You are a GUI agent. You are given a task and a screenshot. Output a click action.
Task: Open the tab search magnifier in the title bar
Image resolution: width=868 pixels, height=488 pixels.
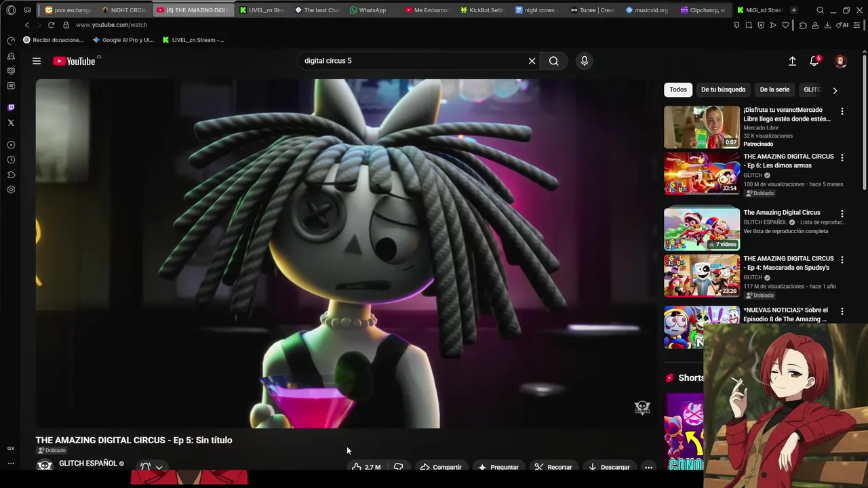pyautogui.click(x=820, y=10)
